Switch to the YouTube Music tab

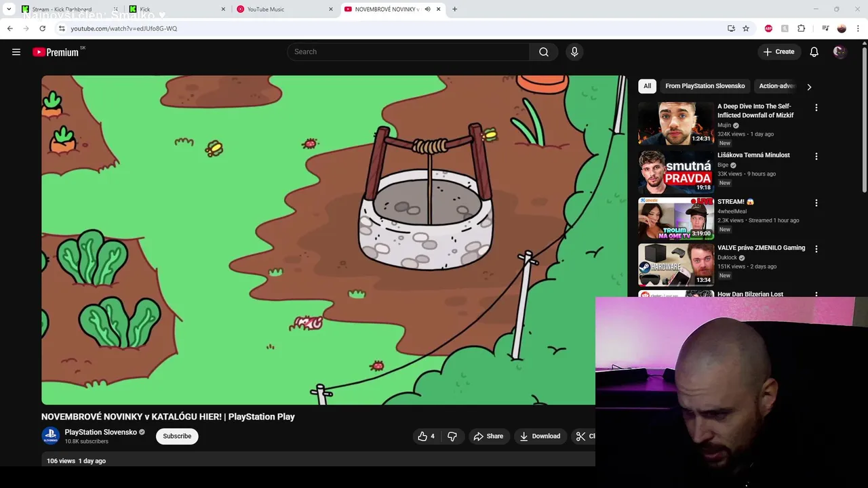tap(285, 9)
